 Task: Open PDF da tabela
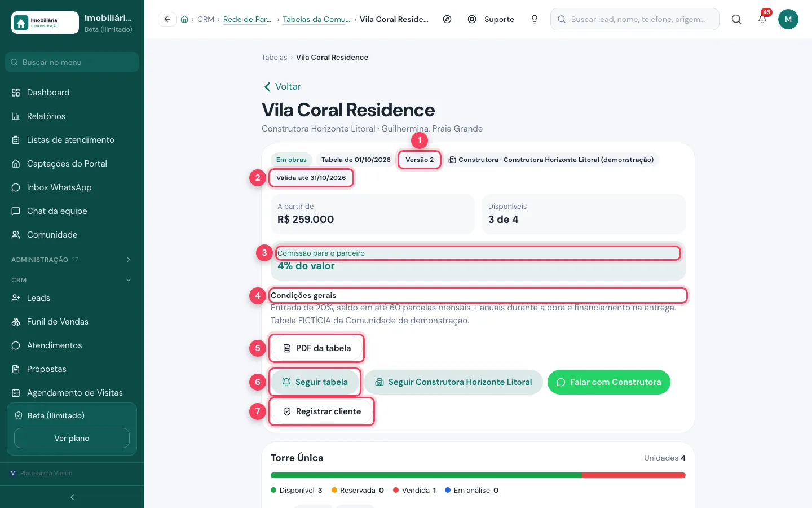(x=317, y=348)
